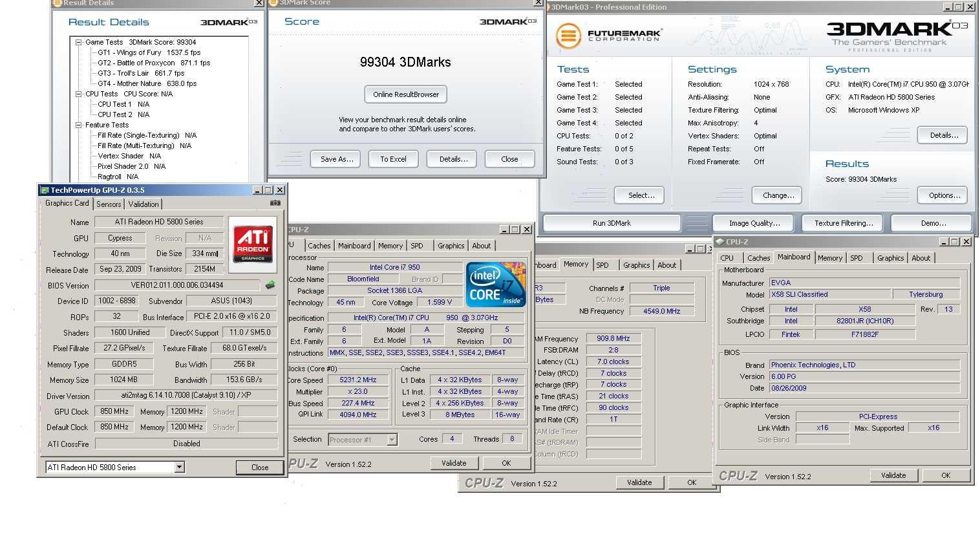Click the 99304 3DMarks score text
Screen dimensions: 980x540
tap(405, 62)
